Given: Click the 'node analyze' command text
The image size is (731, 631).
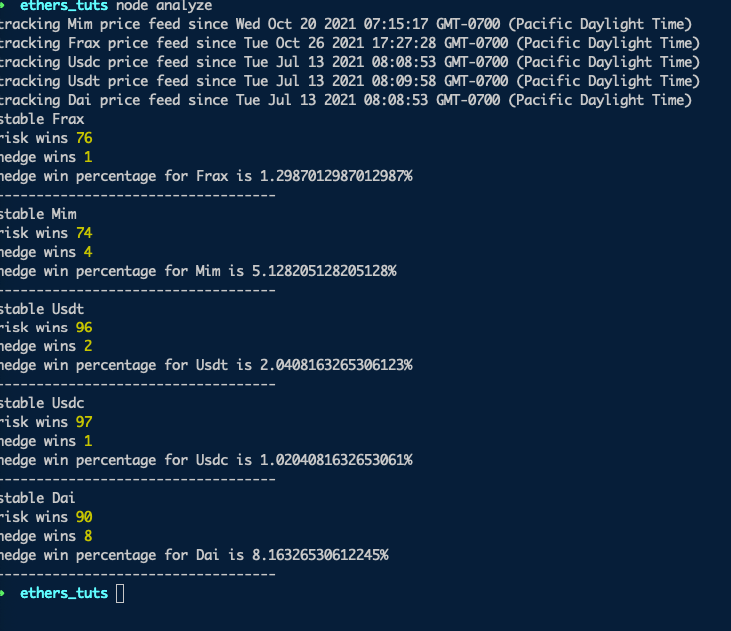Looking at the screenshot, I should (171, 5).
